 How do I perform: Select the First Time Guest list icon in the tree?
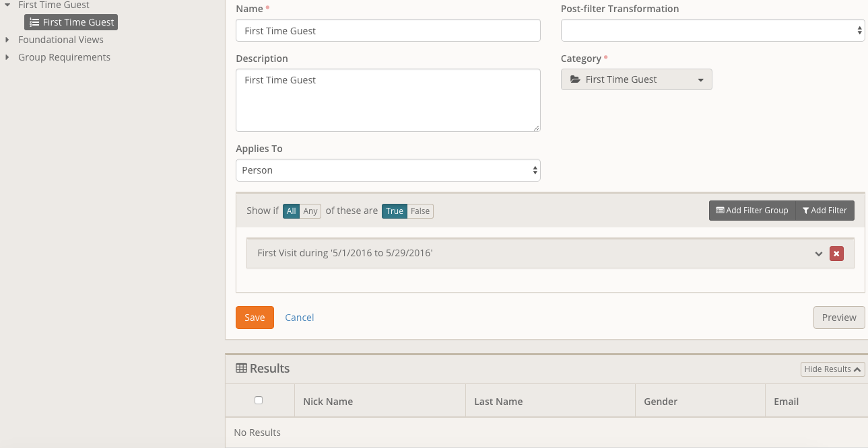(x=34, y=22)
